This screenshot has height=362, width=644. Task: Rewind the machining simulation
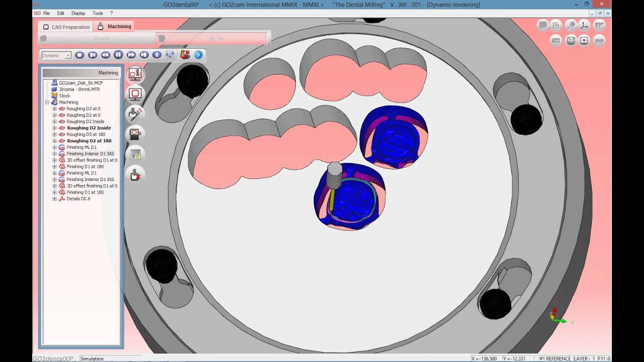coord(105,55)
